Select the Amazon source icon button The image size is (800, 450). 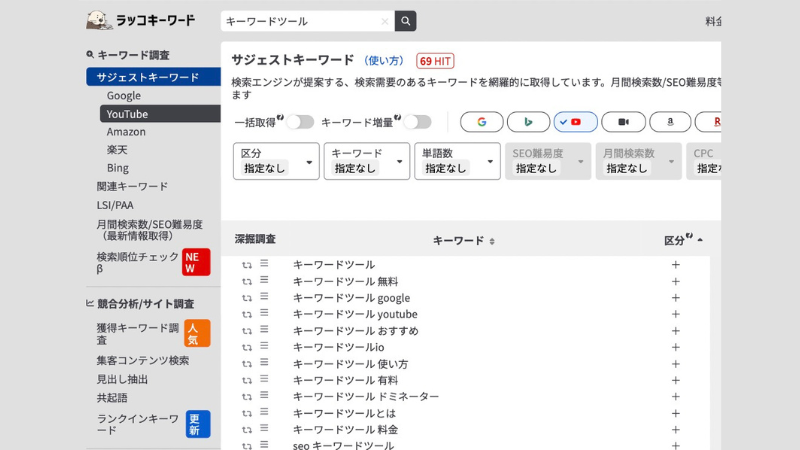tap(670, 122)
